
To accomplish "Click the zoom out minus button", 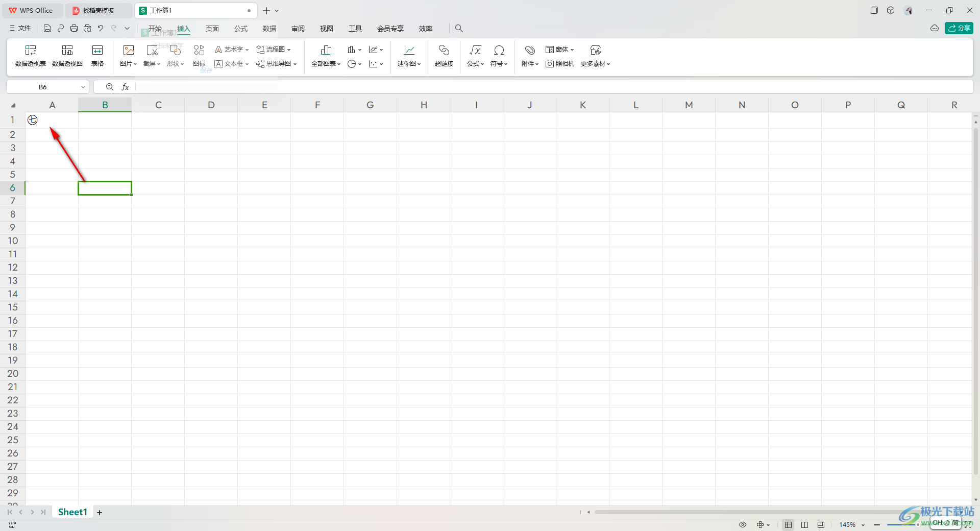I will (x=877, y=525).
